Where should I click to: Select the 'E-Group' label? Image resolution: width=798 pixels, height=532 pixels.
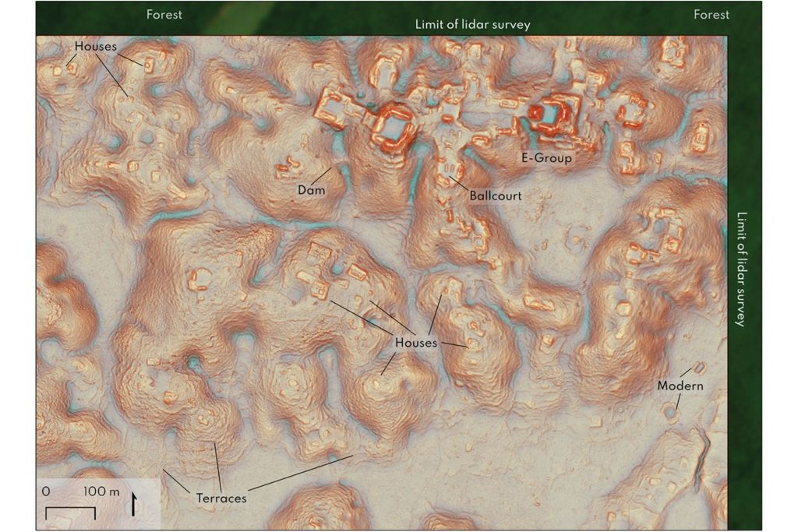coord(546,158)
